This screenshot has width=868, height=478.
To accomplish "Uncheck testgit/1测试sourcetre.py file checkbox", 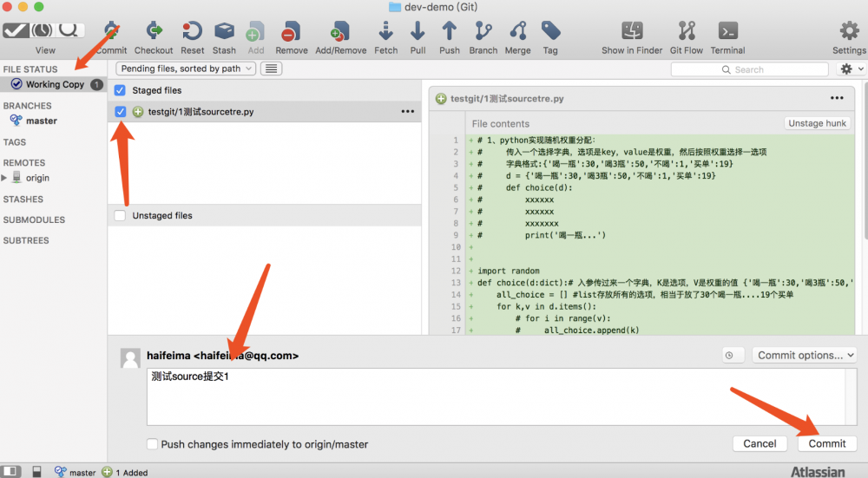I will point(120,111).
